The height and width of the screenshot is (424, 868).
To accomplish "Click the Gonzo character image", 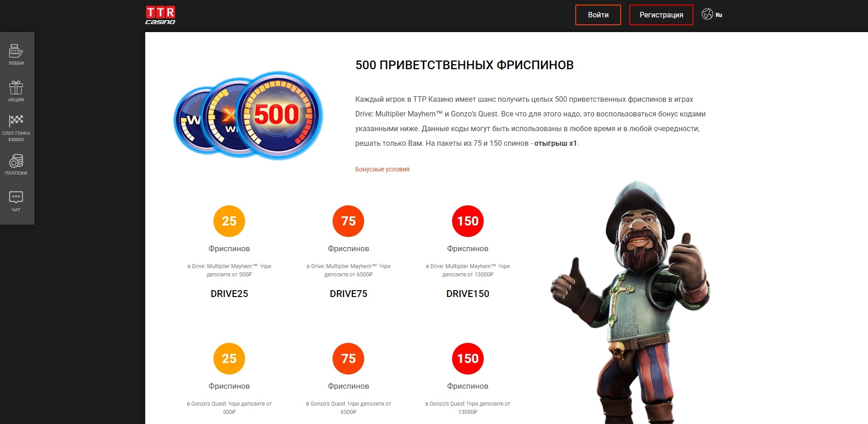I will pos(631,303).
